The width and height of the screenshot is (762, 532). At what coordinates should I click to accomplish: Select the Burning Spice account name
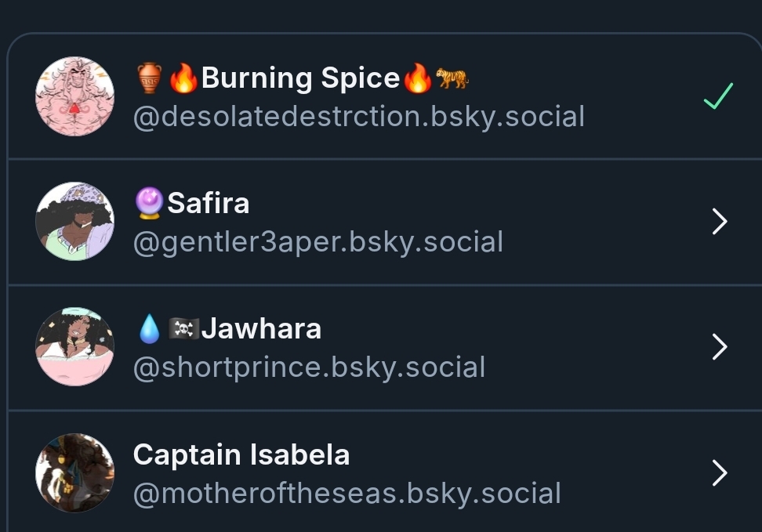point(300,78)
